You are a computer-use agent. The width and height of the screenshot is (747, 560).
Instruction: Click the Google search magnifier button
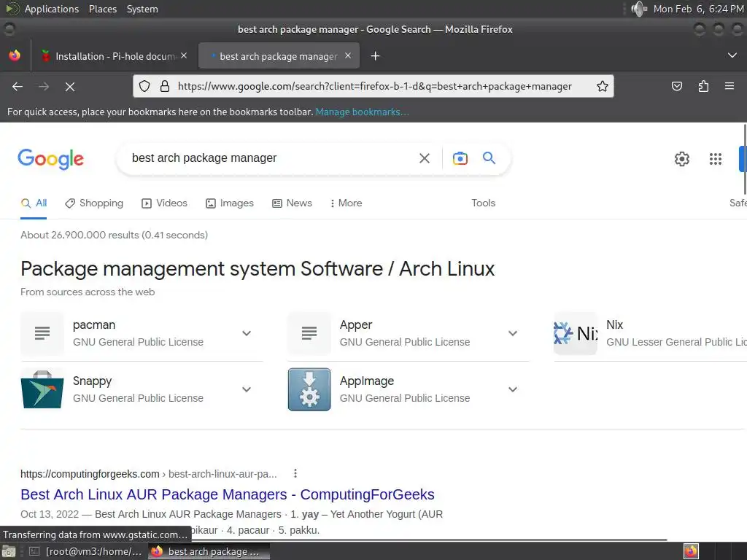point(489,158)
